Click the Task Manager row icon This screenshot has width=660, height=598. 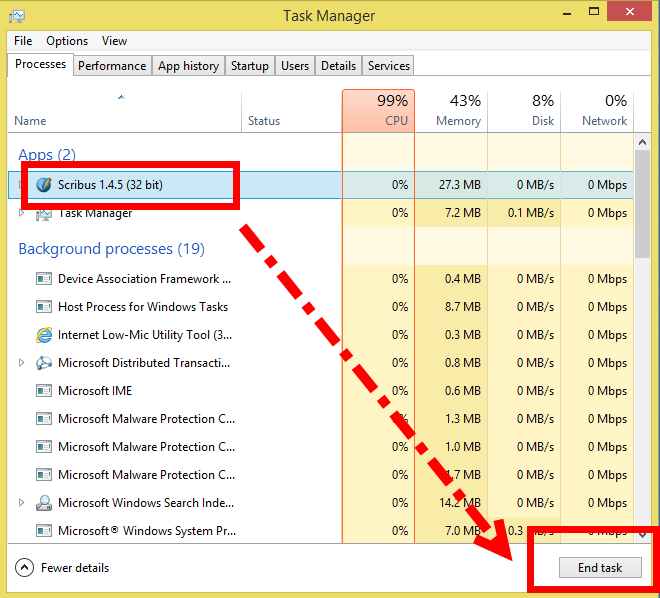point(44,214)
